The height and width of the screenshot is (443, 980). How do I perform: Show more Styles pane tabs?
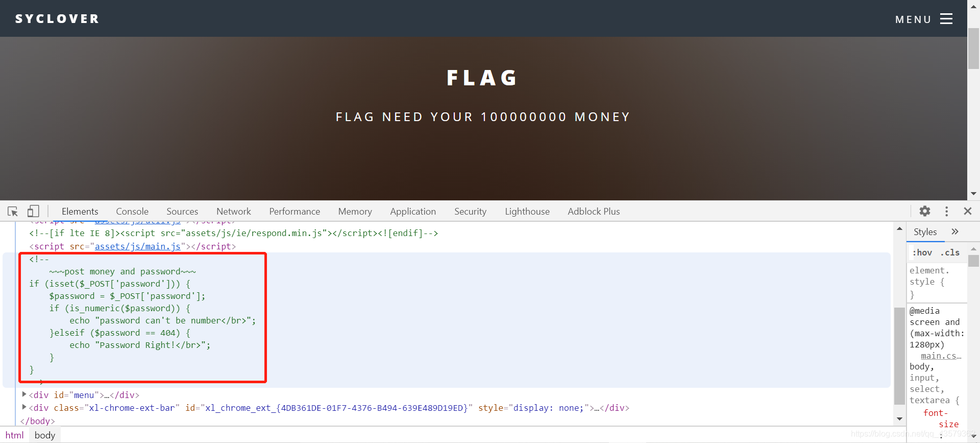955,231
